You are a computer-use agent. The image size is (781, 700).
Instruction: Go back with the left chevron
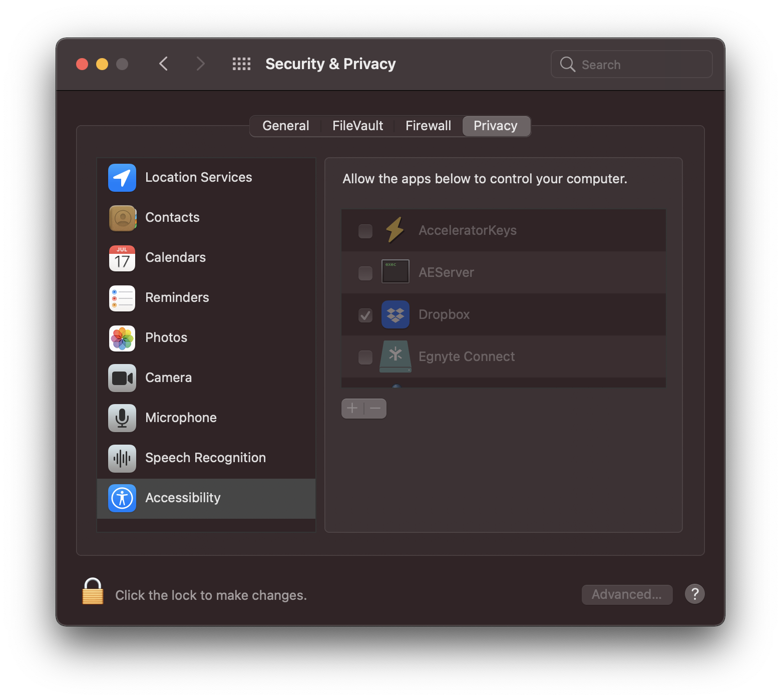163,64
